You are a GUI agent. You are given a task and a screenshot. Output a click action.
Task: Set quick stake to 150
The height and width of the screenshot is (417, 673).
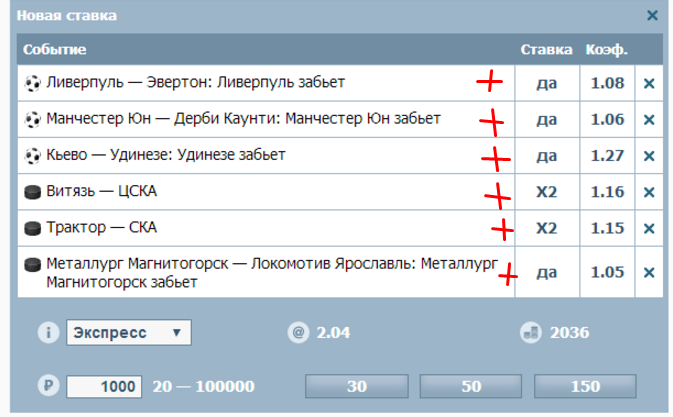point(585,387)
